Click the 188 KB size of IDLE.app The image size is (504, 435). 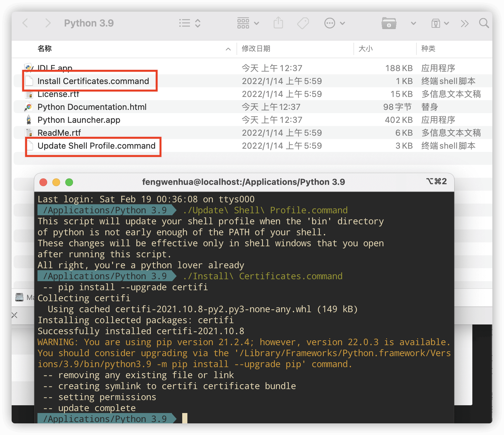(399, 68)
